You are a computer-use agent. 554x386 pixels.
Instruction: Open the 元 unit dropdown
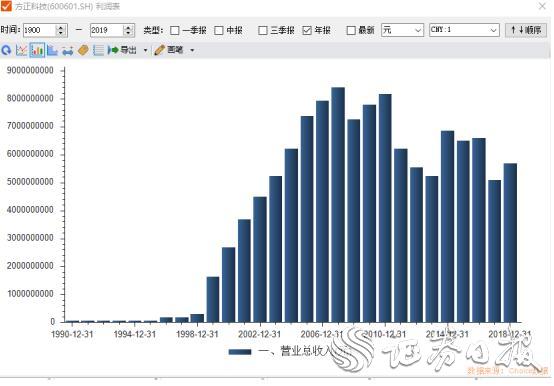(402, 30)
